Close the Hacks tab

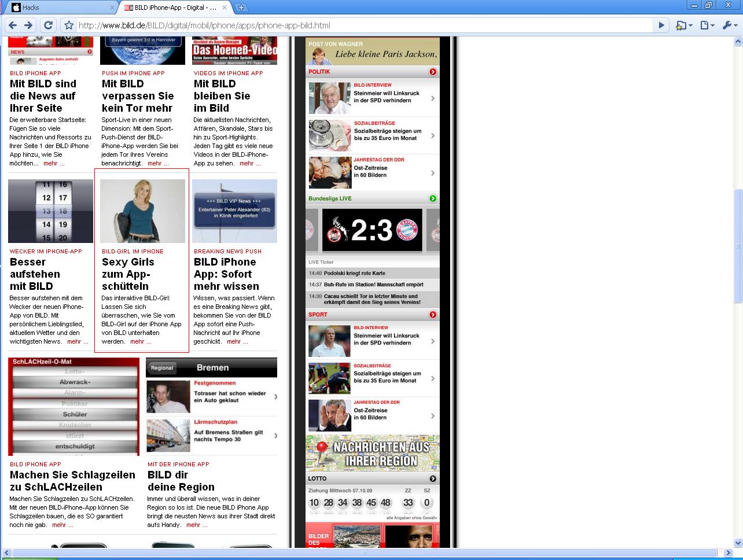112,8
